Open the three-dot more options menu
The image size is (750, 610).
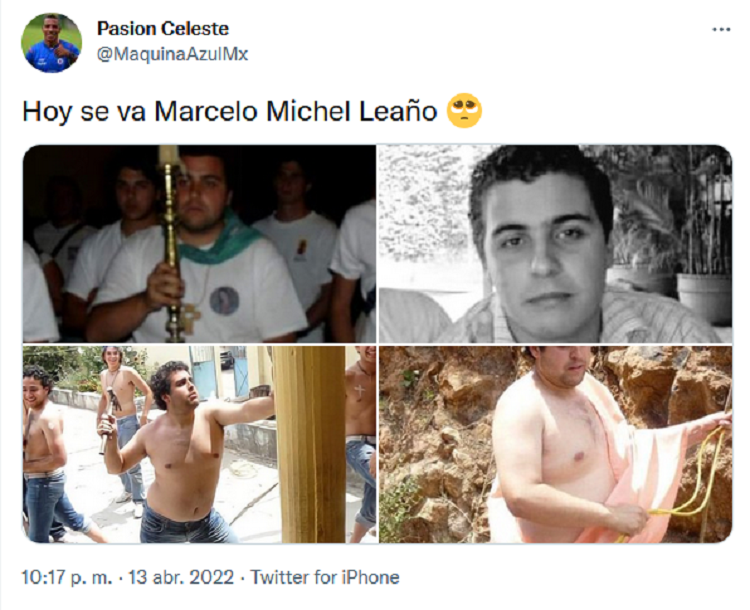coord(721,30)
